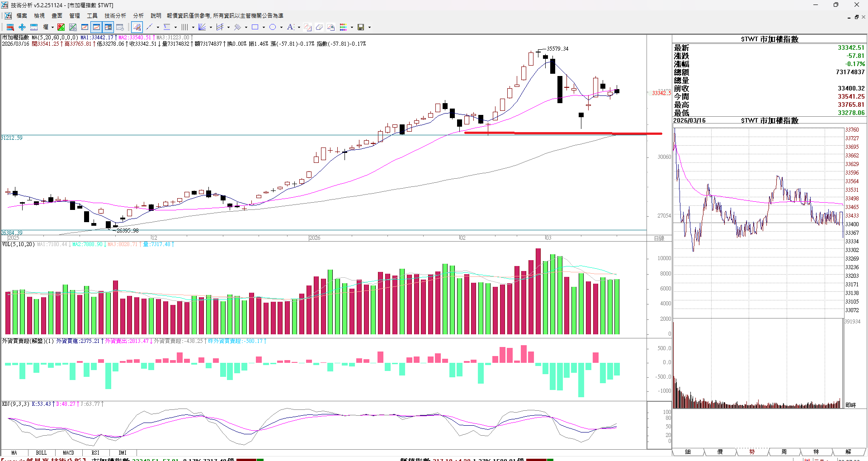The image size is (868, 461).
Task: Select the rectangle drawing tool
Action: click(255, 27)
